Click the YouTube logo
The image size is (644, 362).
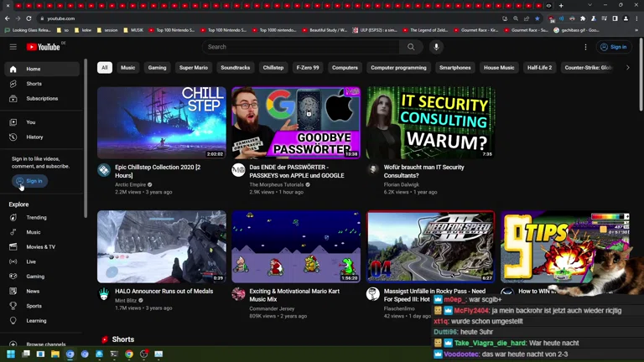pos(44,47)
